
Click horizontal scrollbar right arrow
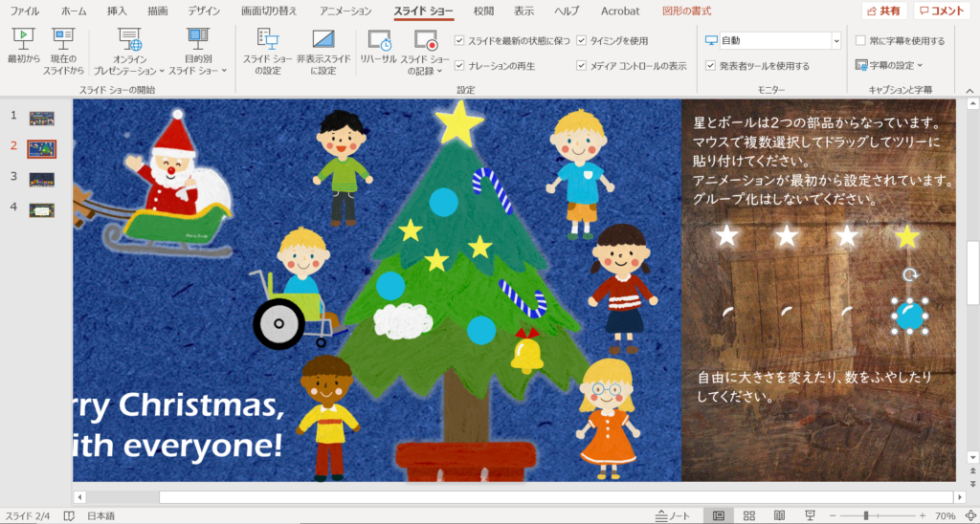(960, 497)
